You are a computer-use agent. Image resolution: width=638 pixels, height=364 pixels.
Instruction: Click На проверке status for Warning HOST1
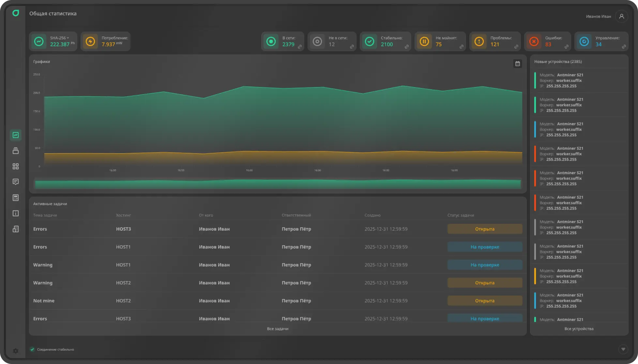[x=485, y=265]
